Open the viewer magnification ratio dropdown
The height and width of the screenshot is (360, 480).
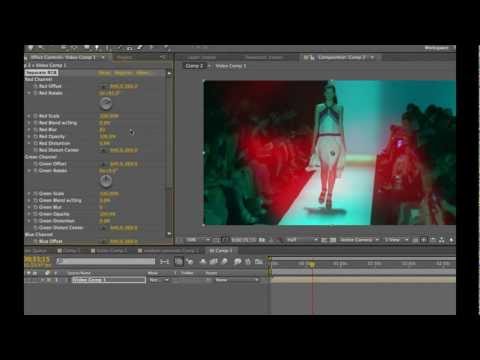click(198, 240)
